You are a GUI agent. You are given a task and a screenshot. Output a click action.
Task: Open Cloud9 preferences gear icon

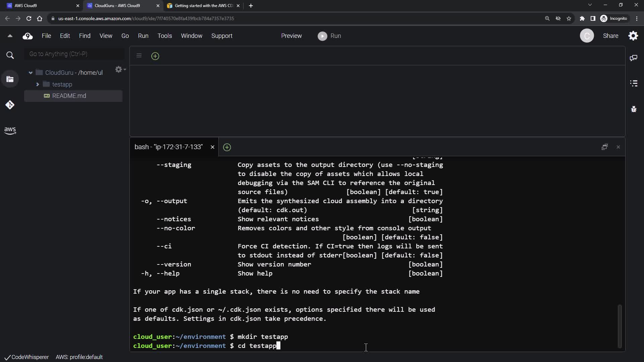633,36
